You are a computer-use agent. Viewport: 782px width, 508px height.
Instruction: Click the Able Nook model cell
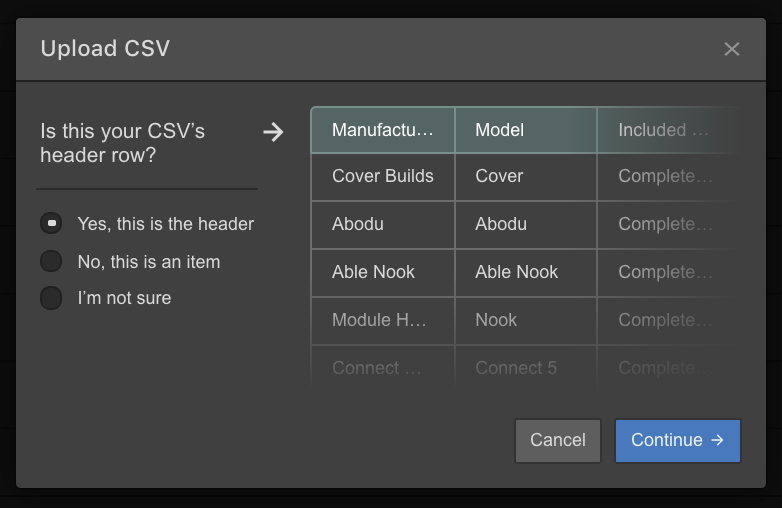pos(526,272)
